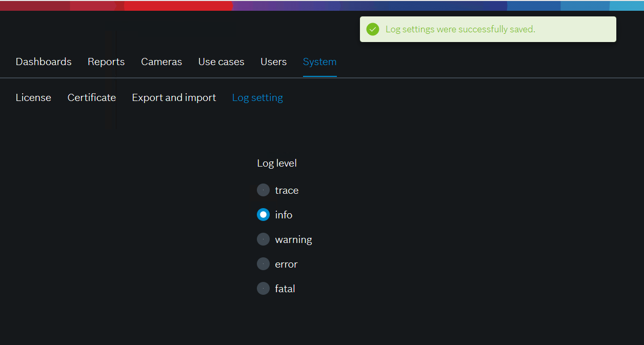Click the green checkmark icon in the notification
Viewport: 644px width, 345px height.
coord(373,29)
